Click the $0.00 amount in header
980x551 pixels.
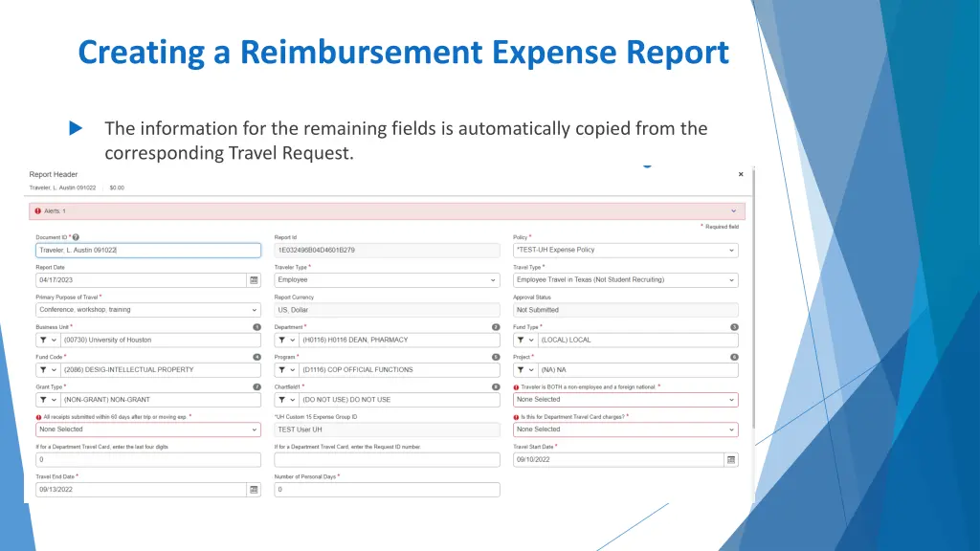point(117,187)
